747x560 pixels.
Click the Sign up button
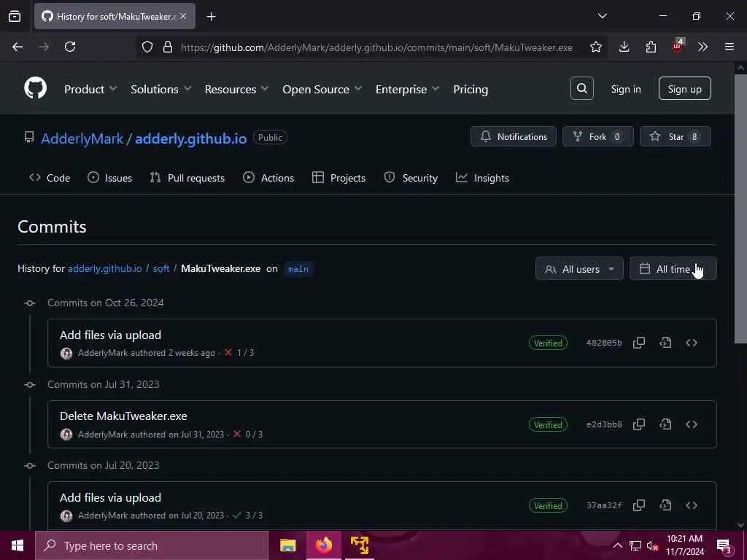point(684,88)
